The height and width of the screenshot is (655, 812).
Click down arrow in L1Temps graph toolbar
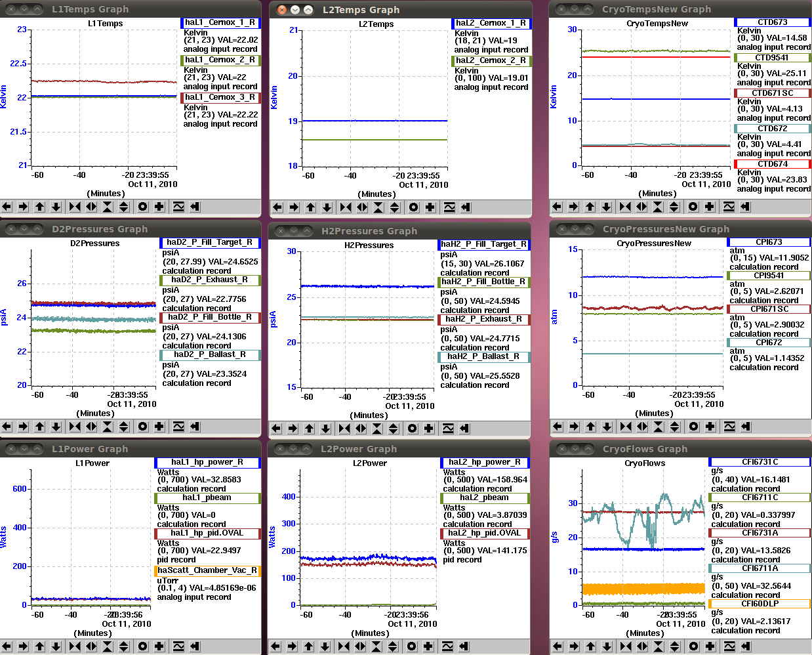(56, 207)
